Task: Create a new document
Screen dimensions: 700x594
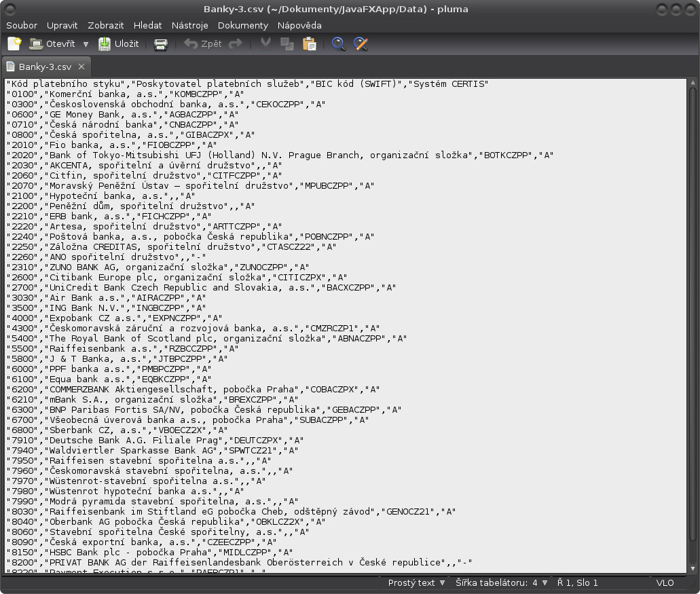Action: (13, 43)
